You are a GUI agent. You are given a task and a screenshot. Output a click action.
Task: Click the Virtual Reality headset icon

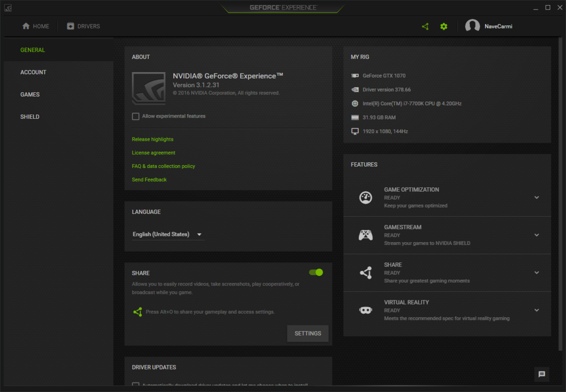coord(366,310)
